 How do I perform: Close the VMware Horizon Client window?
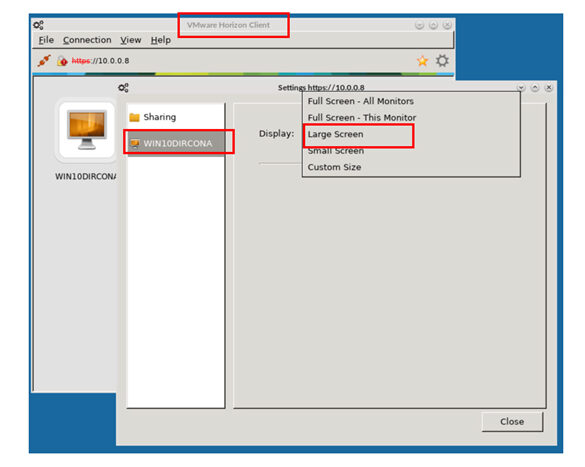[x=447, y=25]
